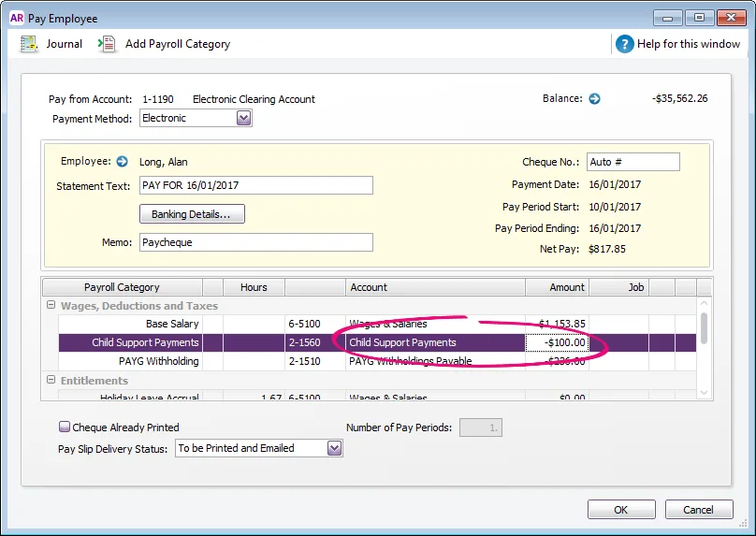Click the Journal toolbar label
This screenshot has height=536, width=756.
(65, 44)
